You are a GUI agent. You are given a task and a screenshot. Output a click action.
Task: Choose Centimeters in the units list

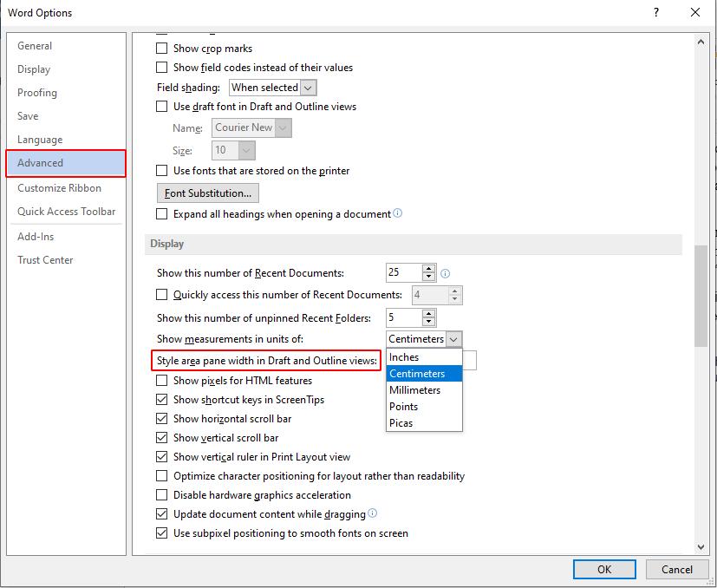424,374
